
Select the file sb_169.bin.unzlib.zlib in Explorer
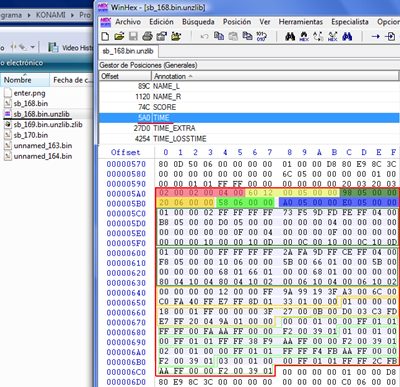tap(48, 124)
